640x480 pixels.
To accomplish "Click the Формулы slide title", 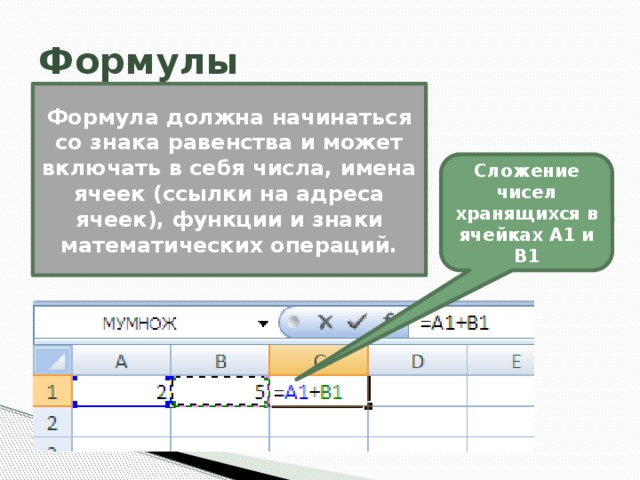I will [x=138, y=61].
